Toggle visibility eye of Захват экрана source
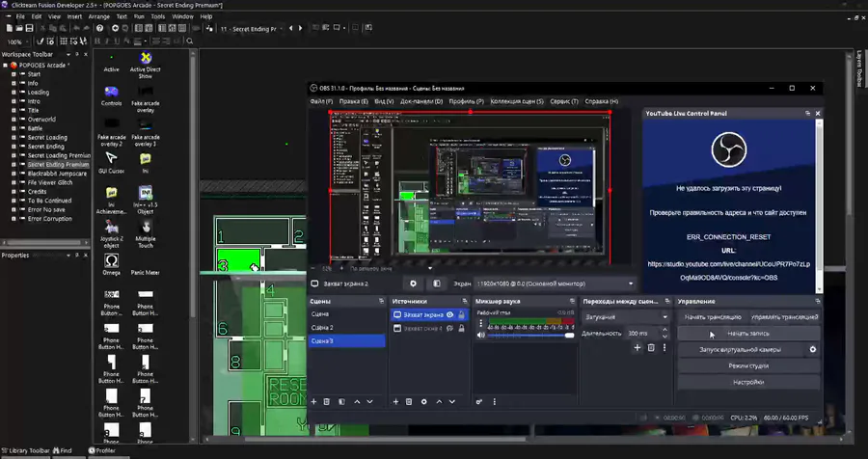Screen dimensions: 868x459 click(x=450, y=314)
